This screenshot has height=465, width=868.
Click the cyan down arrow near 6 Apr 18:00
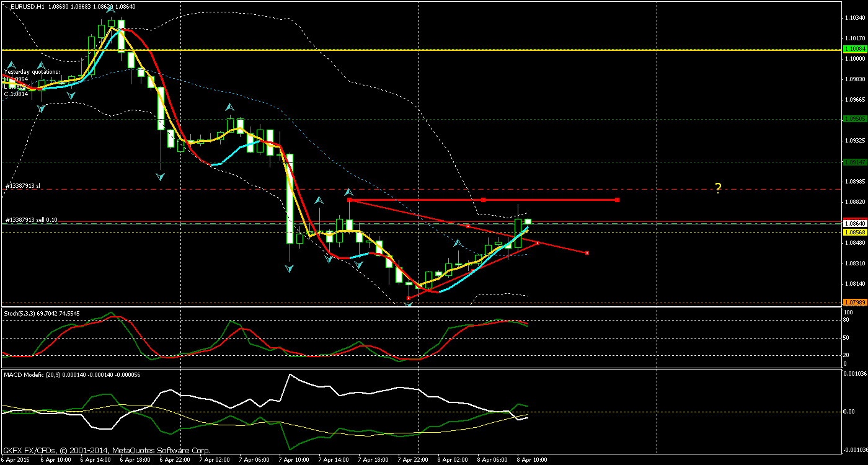160,177
